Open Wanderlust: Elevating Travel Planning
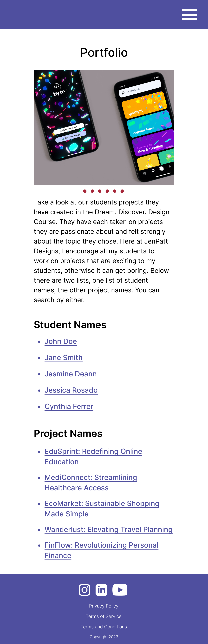Image resolution: width=208 pixels, height=644 pixels. [x=108, y=530]
